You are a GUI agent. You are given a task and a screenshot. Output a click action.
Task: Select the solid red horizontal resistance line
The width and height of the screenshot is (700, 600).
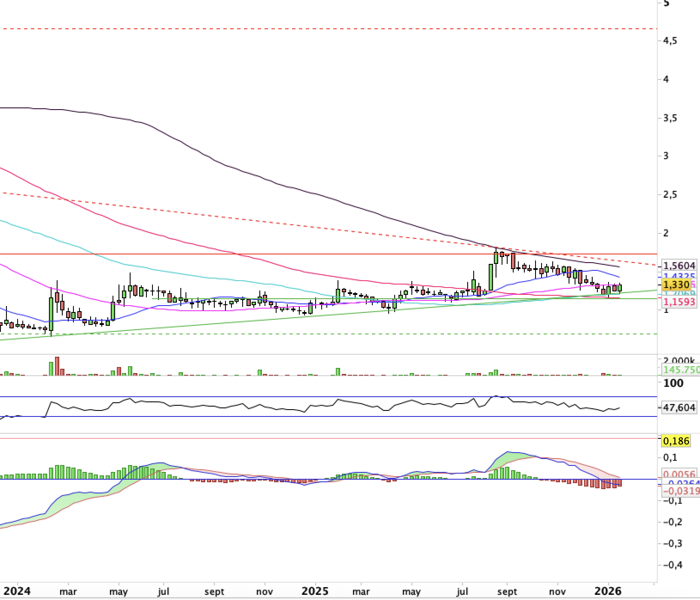[x=329, y=254]
